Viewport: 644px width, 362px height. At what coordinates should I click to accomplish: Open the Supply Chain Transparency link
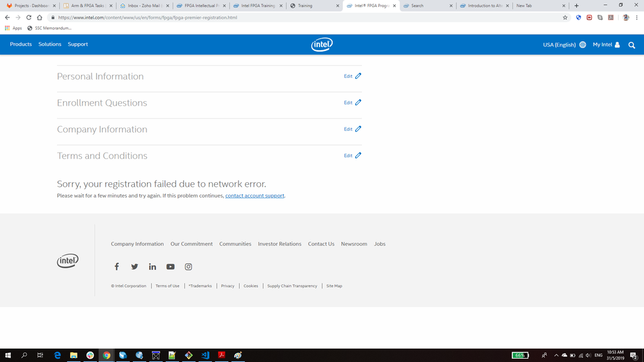(292, 286)
